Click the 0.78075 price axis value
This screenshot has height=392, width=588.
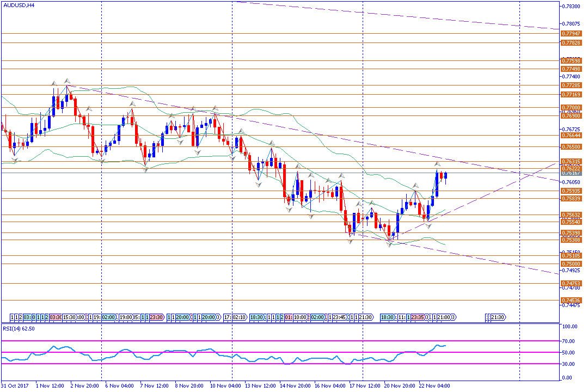pos(572,23)
